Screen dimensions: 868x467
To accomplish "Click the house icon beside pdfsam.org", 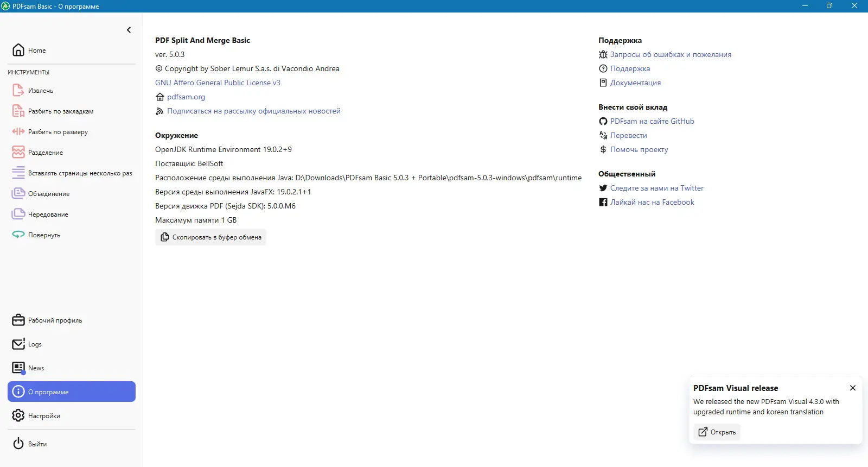I will [159, 97].
